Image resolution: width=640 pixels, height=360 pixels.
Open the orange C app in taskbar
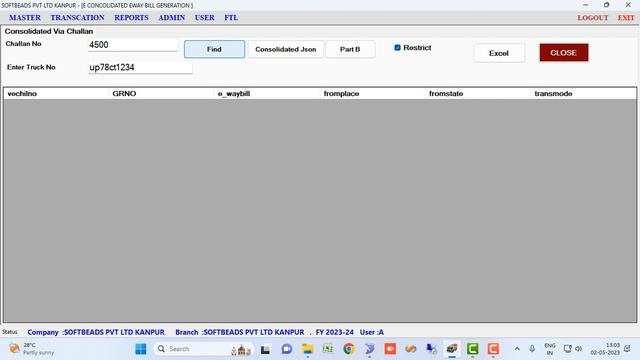coord(493,349)
